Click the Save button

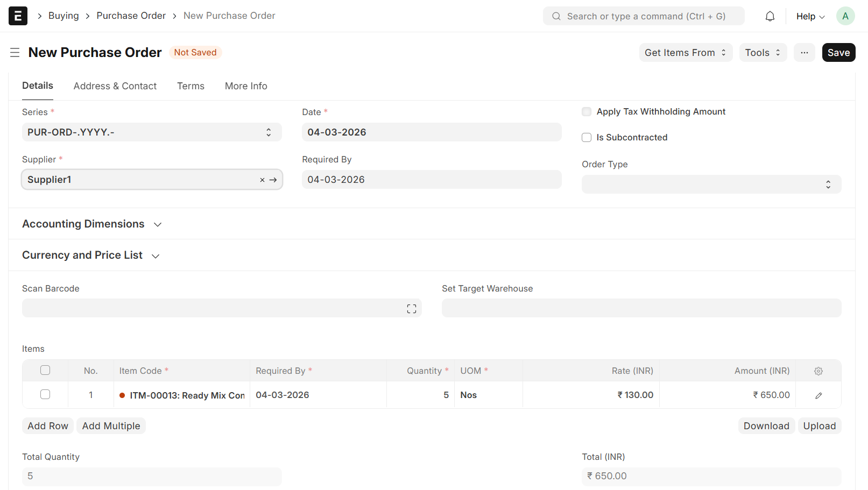(x=838, y=53)
